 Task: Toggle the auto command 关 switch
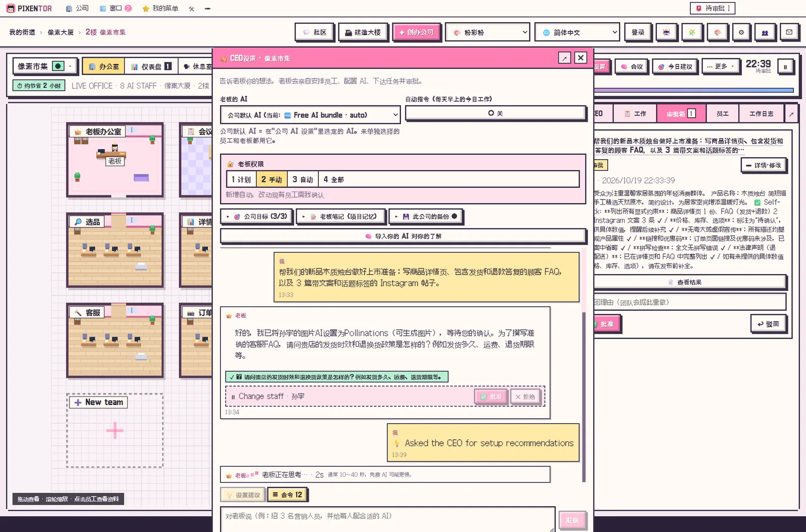click(x=496, y=113)
